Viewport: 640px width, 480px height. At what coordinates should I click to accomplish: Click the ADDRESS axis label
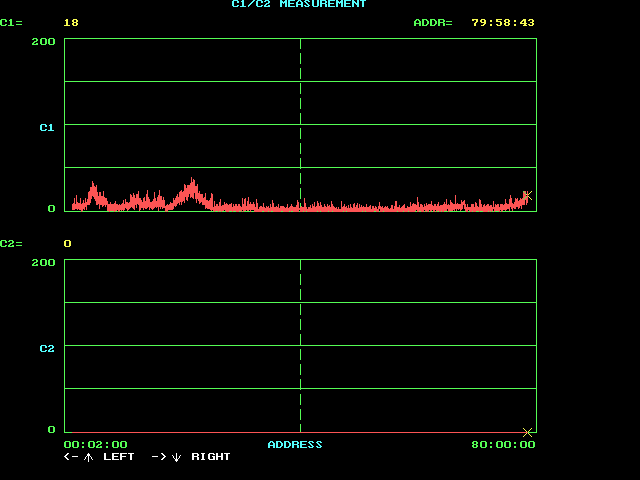tap(295, 444)
